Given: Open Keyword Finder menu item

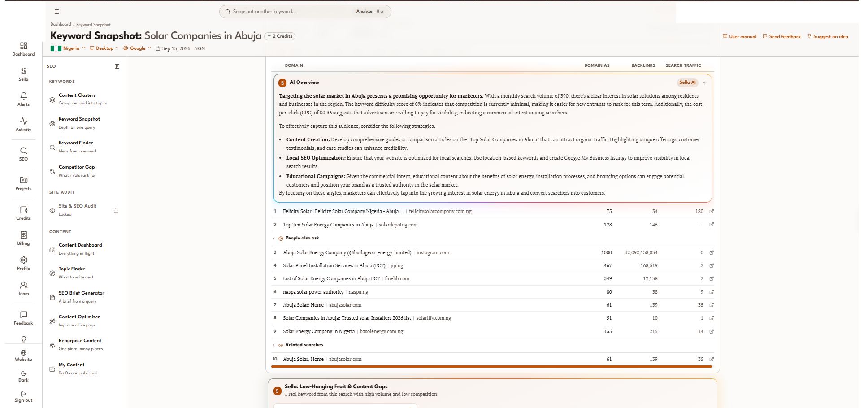Looking at the screenshot, I should [83, 147].
